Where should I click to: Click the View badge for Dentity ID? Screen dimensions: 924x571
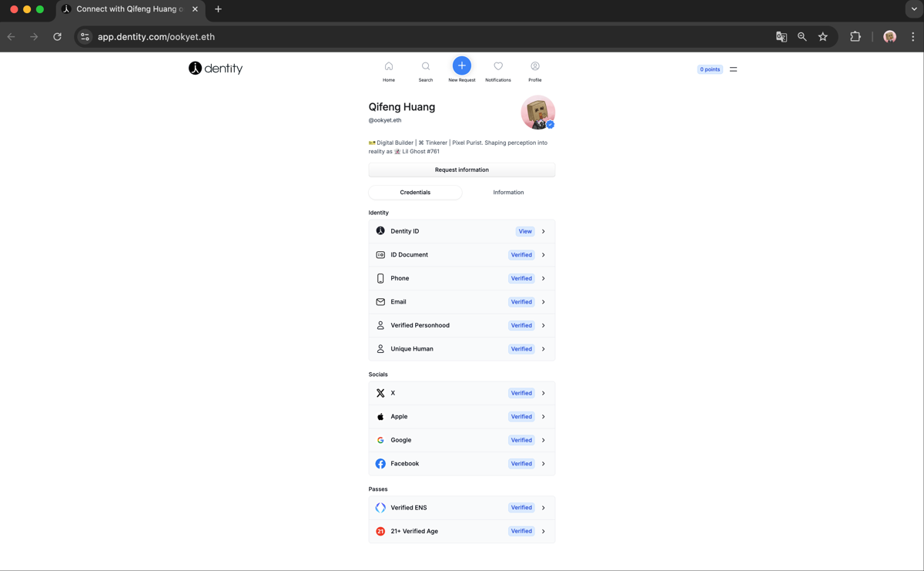click(525, 231)
